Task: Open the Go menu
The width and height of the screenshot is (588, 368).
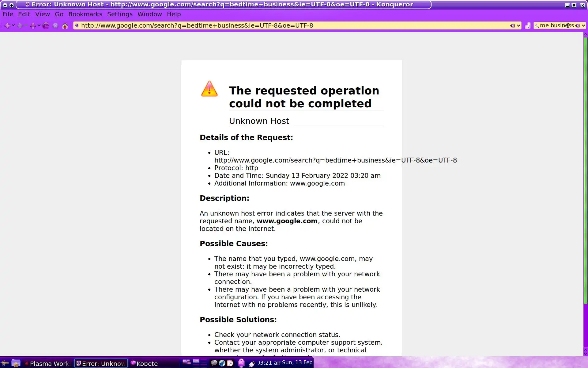Action: 59,14
